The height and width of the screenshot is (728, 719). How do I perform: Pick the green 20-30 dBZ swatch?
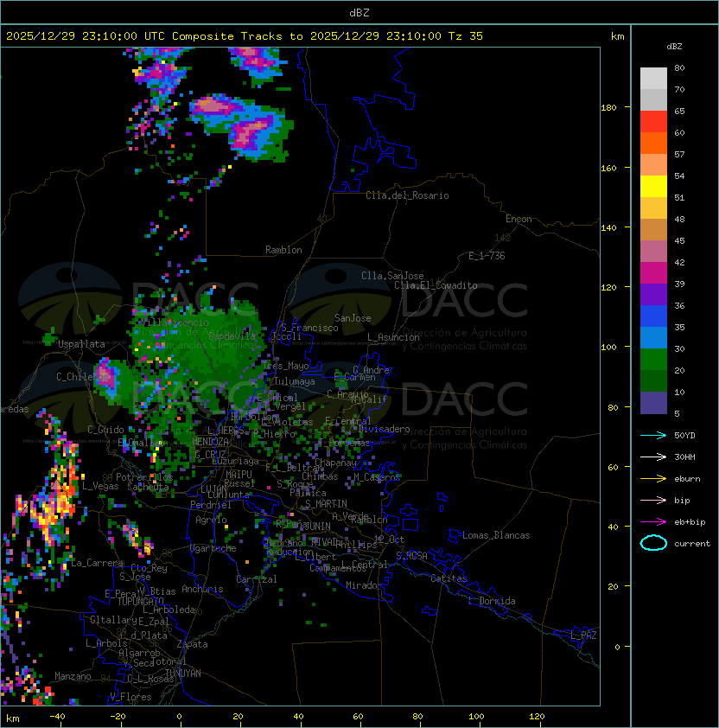click(x=653, y=360)
